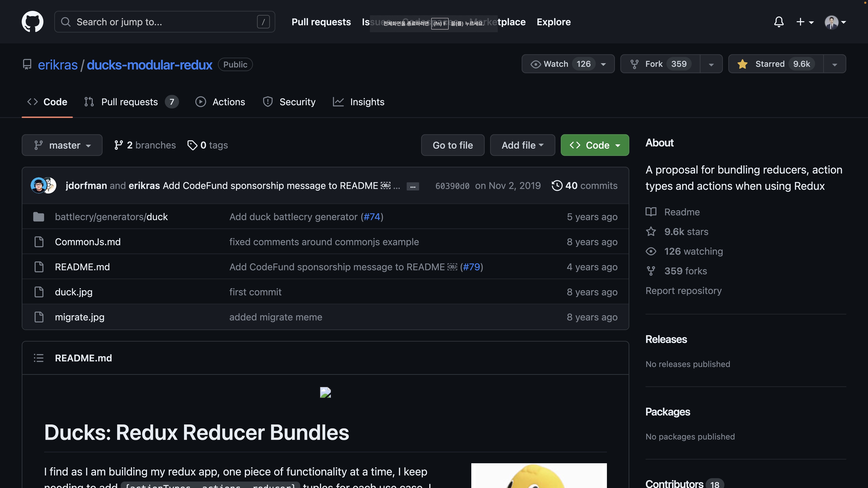Open the Add file dropdown
This screenshot has width=868, height=488.
click(x=522, y=145)
